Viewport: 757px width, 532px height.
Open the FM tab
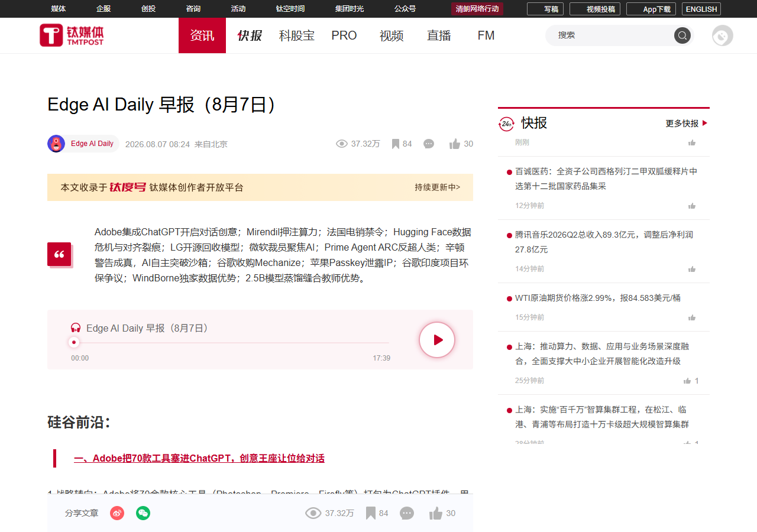click(486, 35)
